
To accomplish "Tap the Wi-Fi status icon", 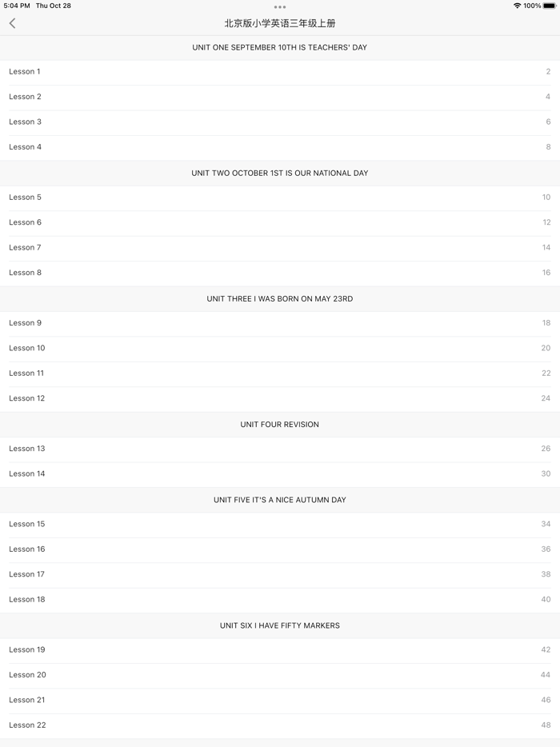I will (x=517, y=6).
